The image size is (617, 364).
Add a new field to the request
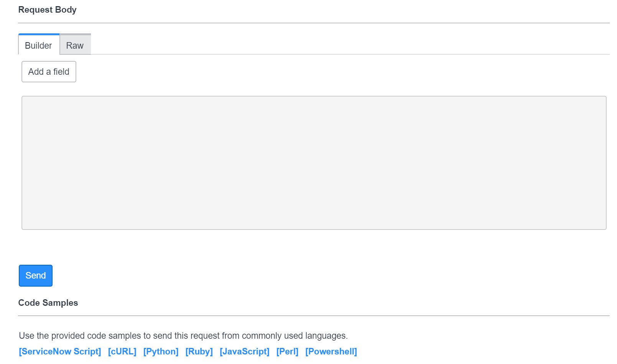(x=48, y=72)
